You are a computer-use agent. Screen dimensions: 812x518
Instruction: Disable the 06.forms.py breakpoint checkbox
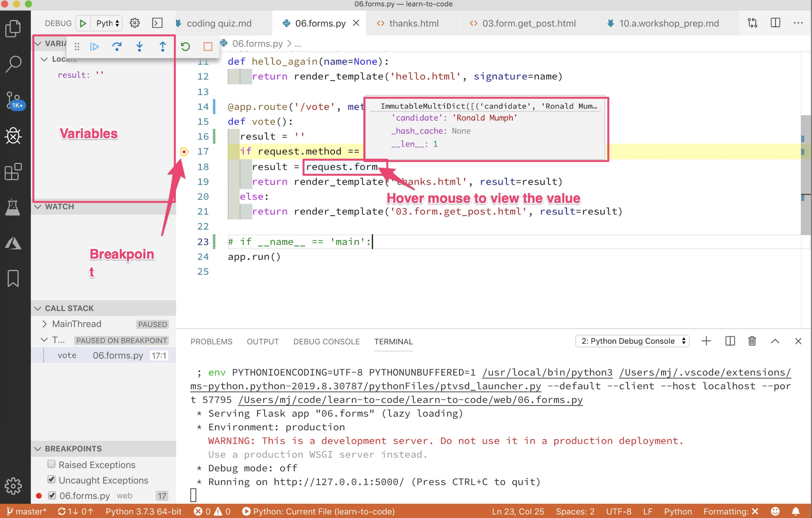pos(52,495)
